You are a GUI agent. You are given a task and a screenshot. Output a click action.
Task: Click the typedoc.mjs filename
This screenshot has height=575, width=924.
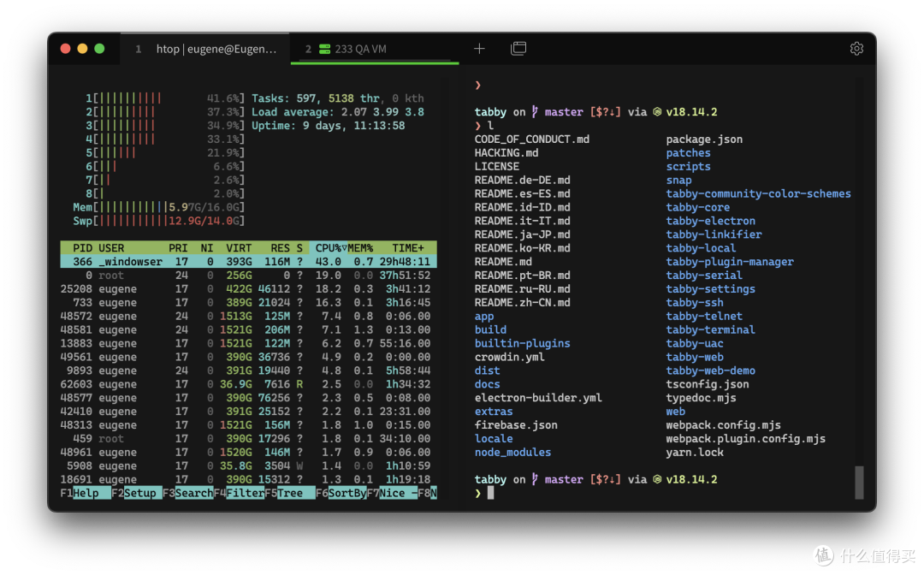coord(701,398)
